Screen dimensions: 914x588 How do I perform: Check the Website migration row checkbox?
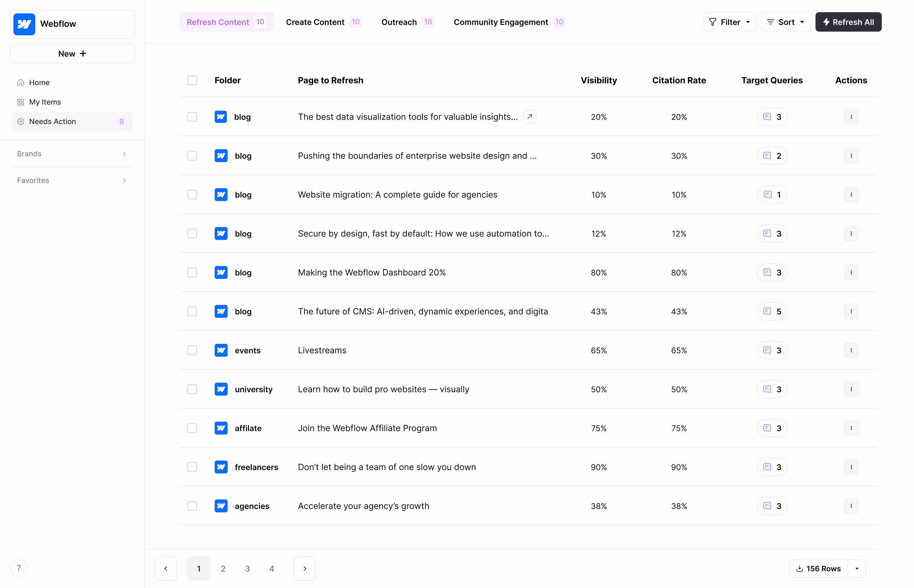(x=192, y=195)
